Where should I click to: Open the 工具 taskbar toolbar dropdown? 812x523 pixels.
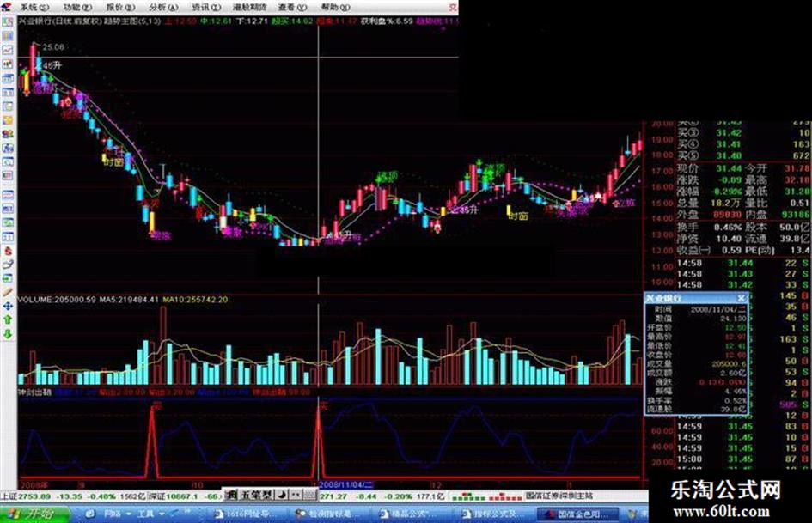pos(150,514)
